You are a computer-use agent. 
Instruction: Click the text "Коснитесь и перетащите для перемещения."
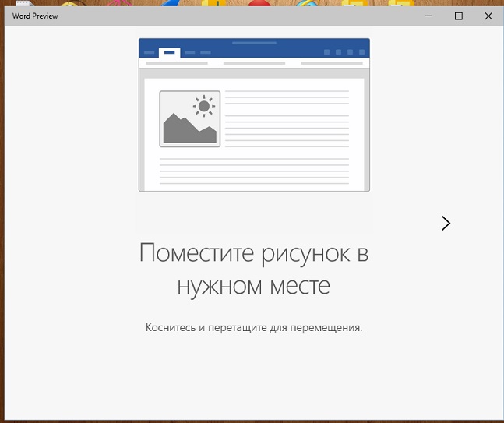pos(254,327)
